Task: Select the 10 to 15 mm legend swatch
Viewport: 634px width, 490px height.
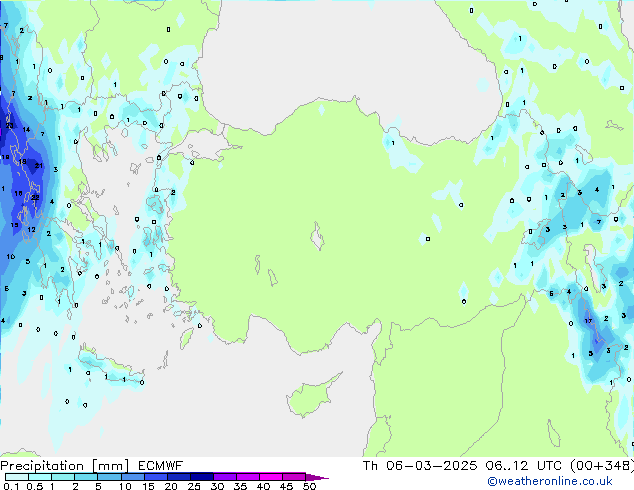Action: point(132,477)
